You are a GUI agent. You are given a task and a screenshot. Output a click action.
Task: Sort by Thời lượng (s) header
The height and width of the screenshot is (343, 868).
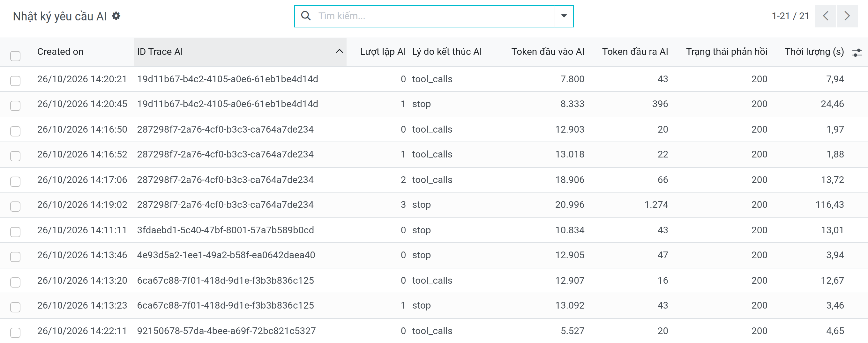pyautogui.click(x=814, y=52)
